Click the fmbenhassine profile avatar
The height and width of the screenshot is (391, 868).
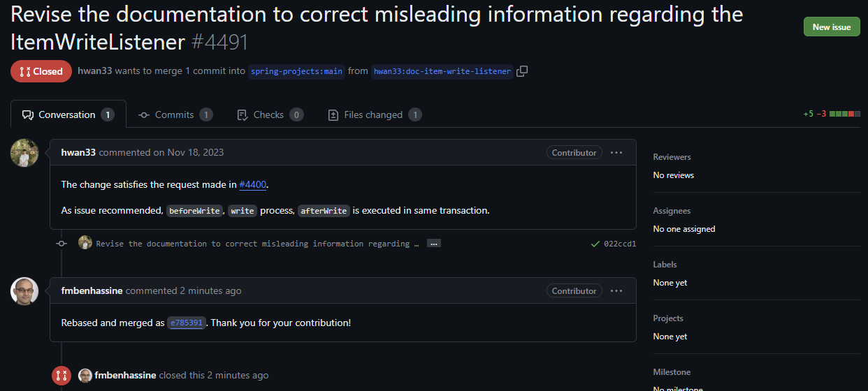(24, 291)
